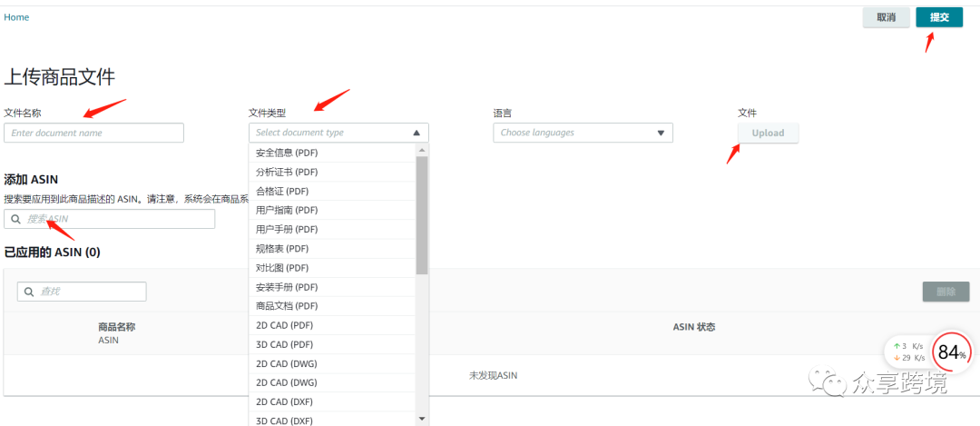Screen dimensions: 980x426
Task: Click the 未发现ASIN empty table message
Action: click(x=493, y=375)
